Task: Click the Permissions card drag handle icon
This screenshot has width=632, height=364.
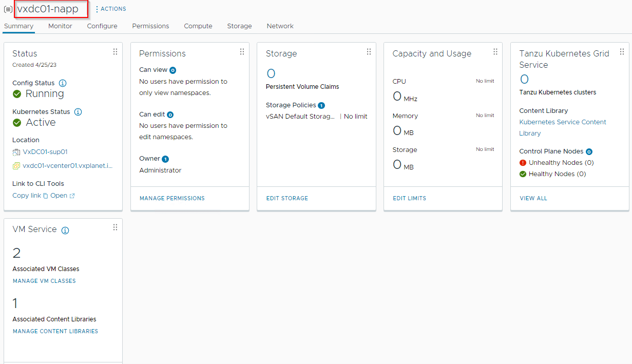Action: click(242, 52)
